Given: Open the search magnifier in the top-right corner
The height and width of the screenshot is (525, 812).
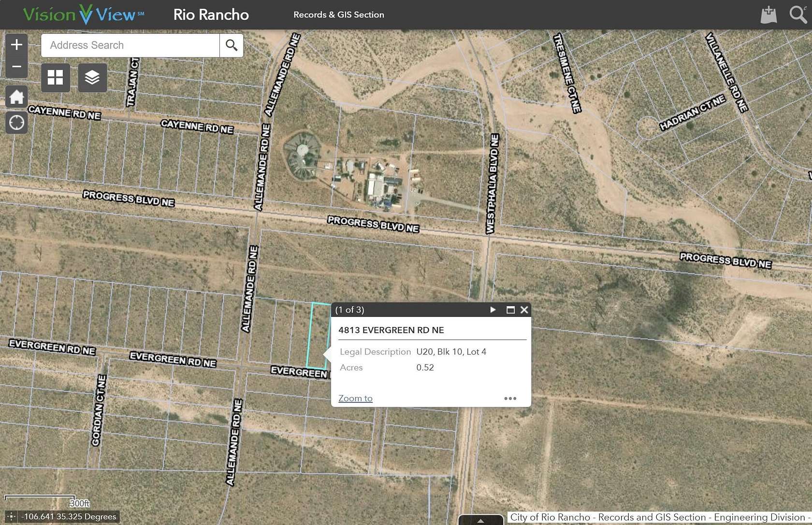Looking at the screenshot, I should coord(797,14).
